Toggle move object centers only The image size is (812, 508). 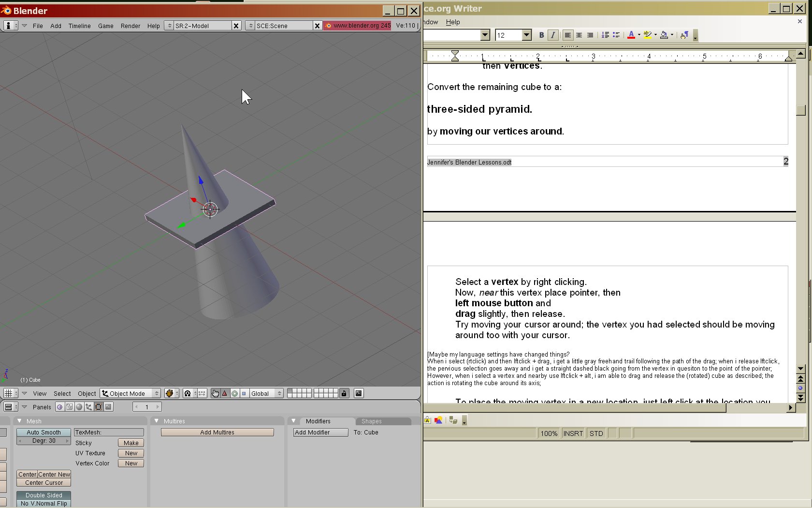coord(203,393)
